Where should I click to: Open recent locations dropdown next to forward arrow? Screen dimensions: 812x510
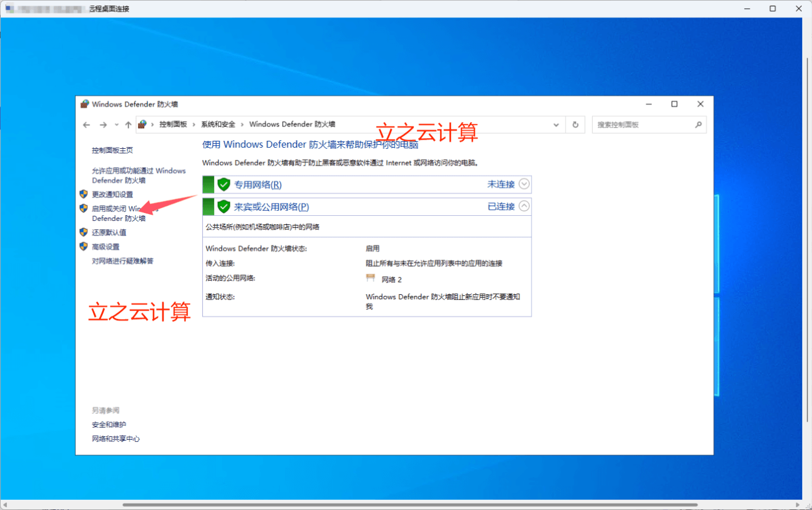pyautogui.click(x=116, y=125)
